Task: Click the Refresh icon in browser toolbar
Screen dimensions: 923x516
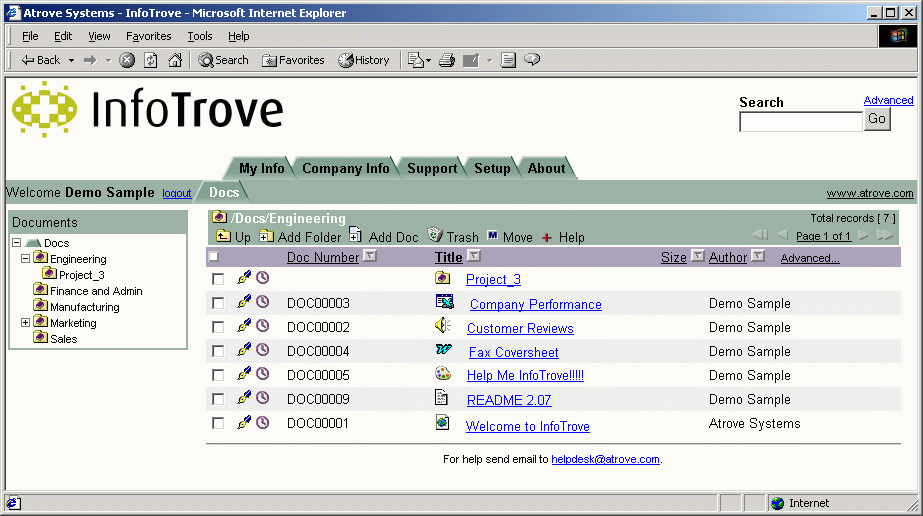Action: pyautogui.click(x=151, y=60)
